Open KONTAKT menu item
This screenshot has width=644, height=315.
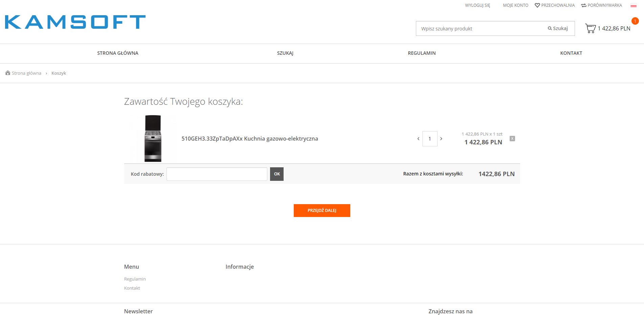click(571, 53)
